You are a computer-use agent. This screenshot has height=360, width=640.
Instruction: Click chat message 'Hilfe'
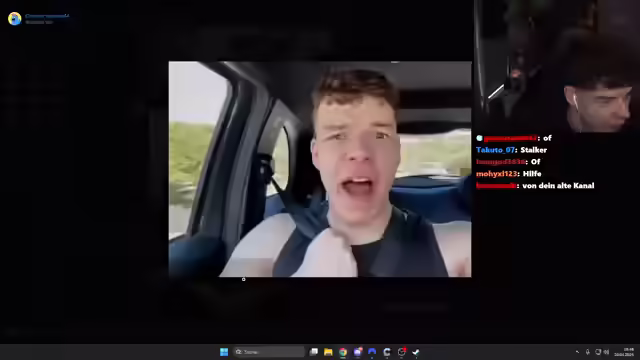[532, 174]
